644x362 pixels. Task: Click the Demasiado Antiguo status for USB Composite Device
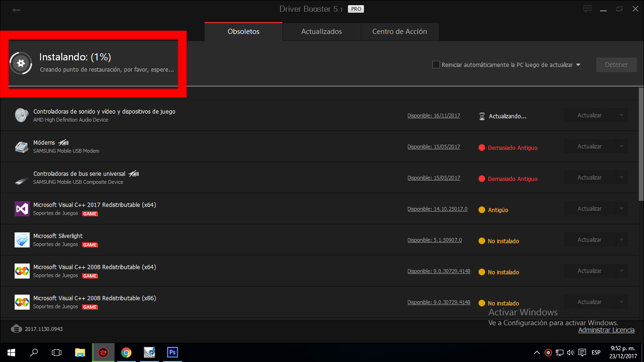pos(512,179)
